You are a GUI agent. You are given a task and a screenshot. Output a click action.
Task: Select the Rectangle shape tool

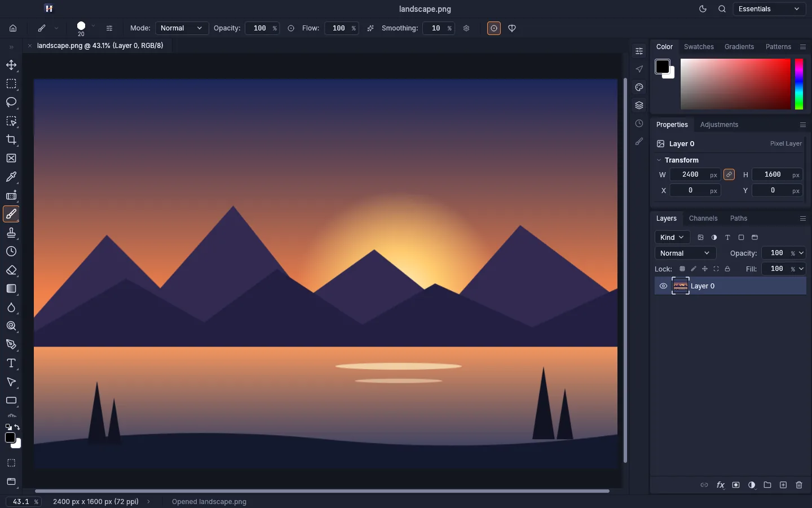pyautogui.click(x=11, y=400)
